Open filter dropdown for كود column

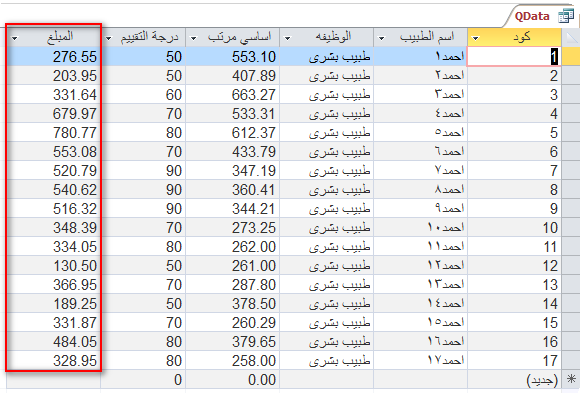pos(476,38)
